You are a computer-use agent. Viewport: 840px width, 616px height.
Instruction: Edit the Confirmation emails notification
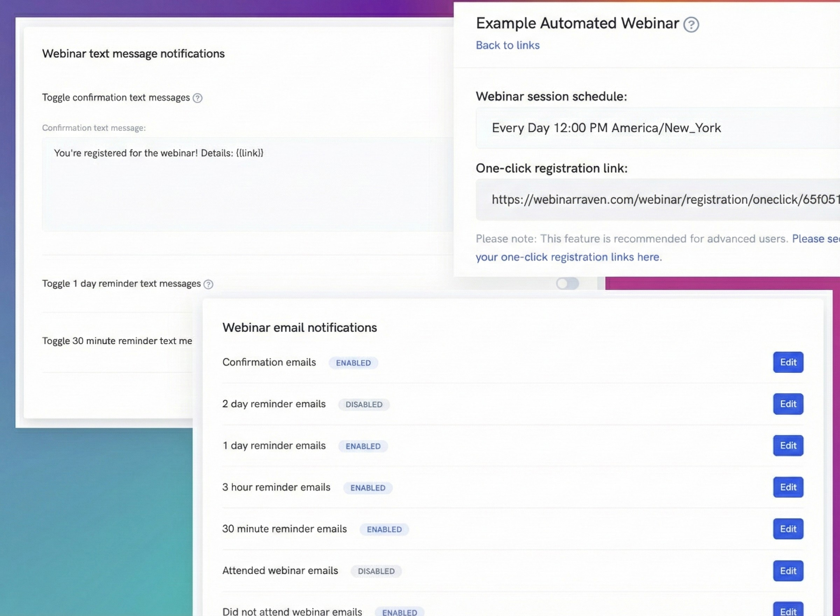click(788, 362)
